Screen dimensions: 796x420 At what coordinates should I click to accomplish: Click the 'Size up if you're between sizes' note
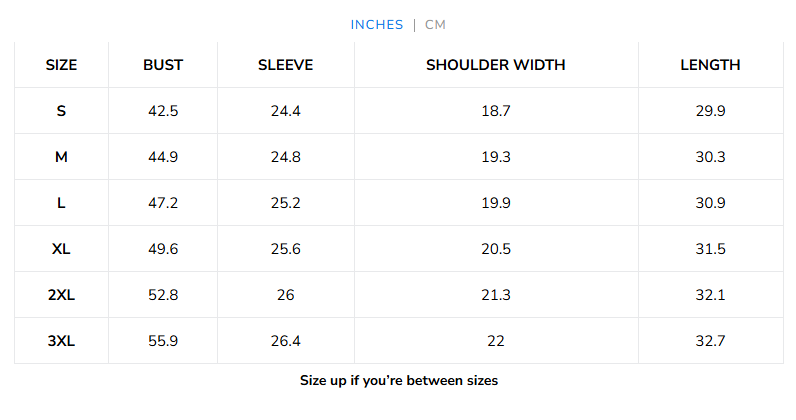pyautogui.click(x=399, y=380)
